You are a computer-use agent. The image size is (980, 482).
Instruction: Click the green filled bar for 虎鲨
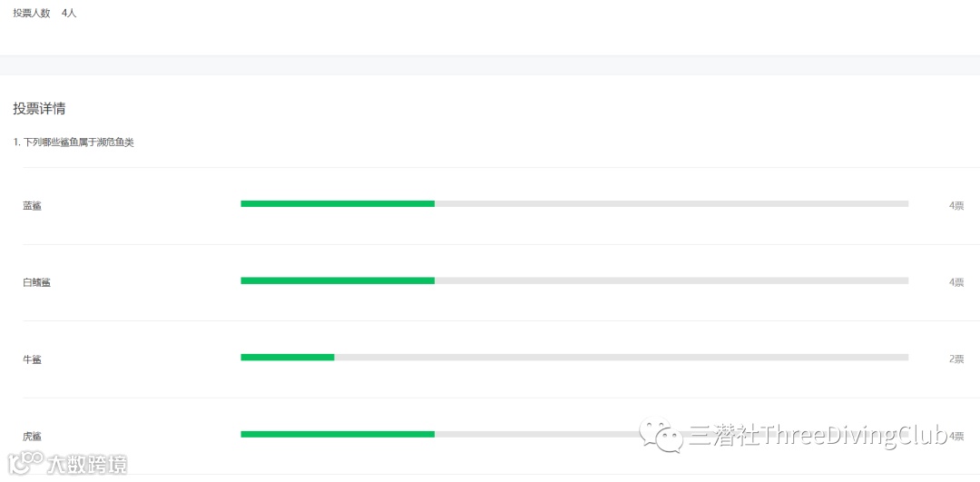338,435
